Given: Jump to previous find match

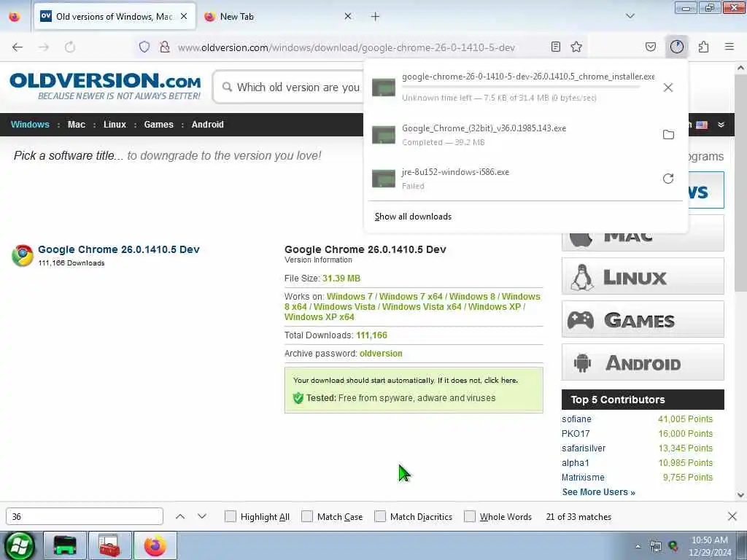Looking at the screenshot, I should 180,516.
